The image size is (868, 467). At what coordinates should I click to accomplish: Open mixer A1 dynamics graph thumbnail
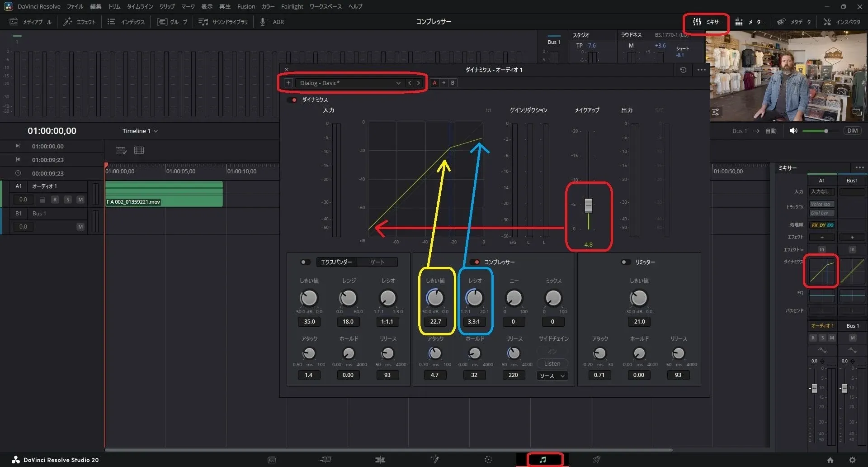pos(822,272)
